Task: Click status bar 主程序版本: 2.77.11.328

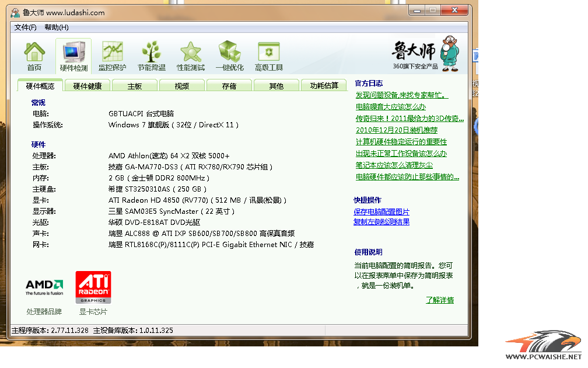Action: tap(50, 331)
